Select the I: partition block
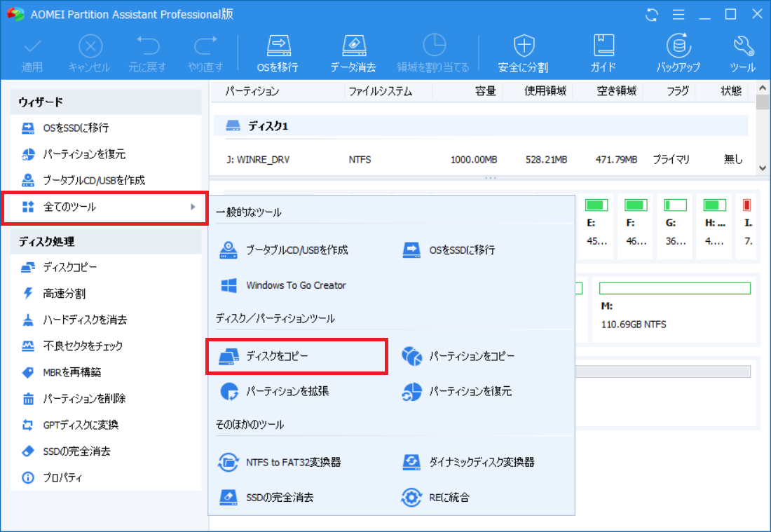Viewport: 771px width, 532px height. pyautogui.click(x=747, y=226)
